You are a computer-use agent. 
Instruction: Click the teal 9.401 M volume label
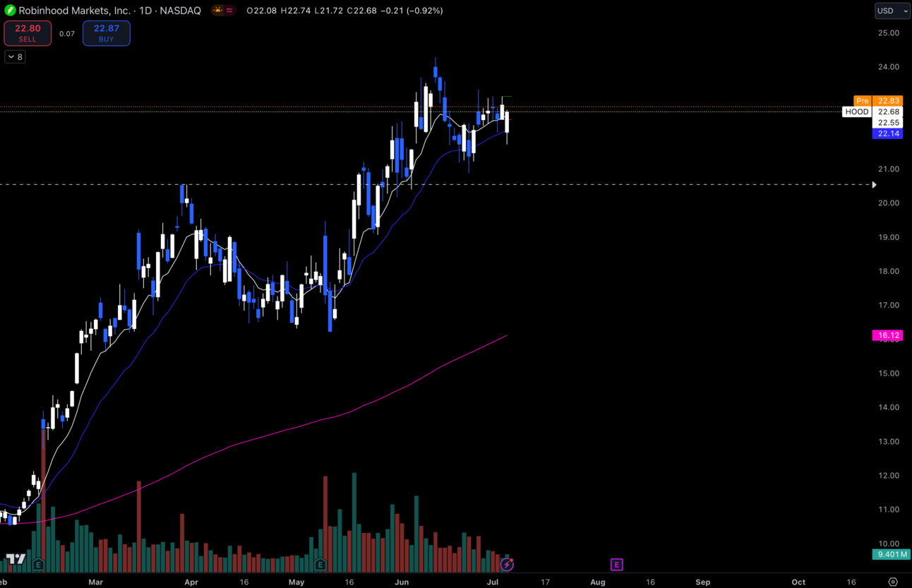click(892, 554)
